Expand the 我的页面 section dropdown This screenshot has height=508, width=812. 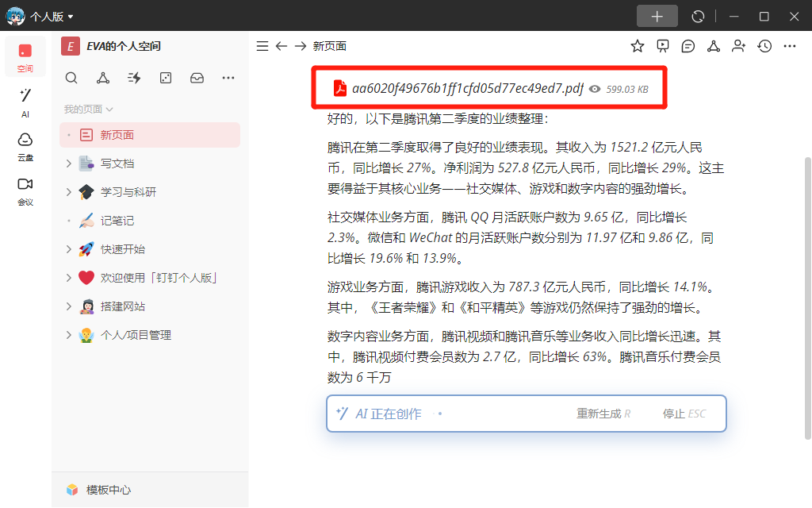[89, 110]
